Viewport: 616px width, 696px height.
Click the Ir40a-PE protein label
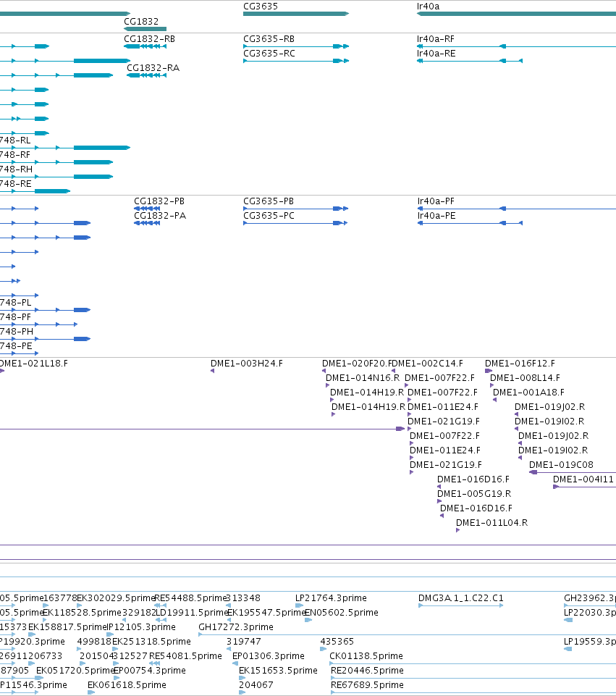point(436,216)
